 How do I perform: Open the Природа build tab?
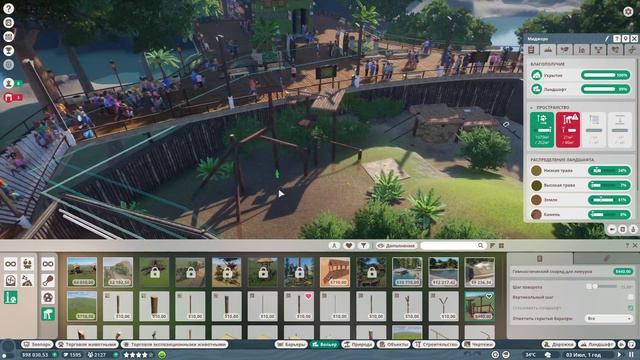tap(358, 344)
